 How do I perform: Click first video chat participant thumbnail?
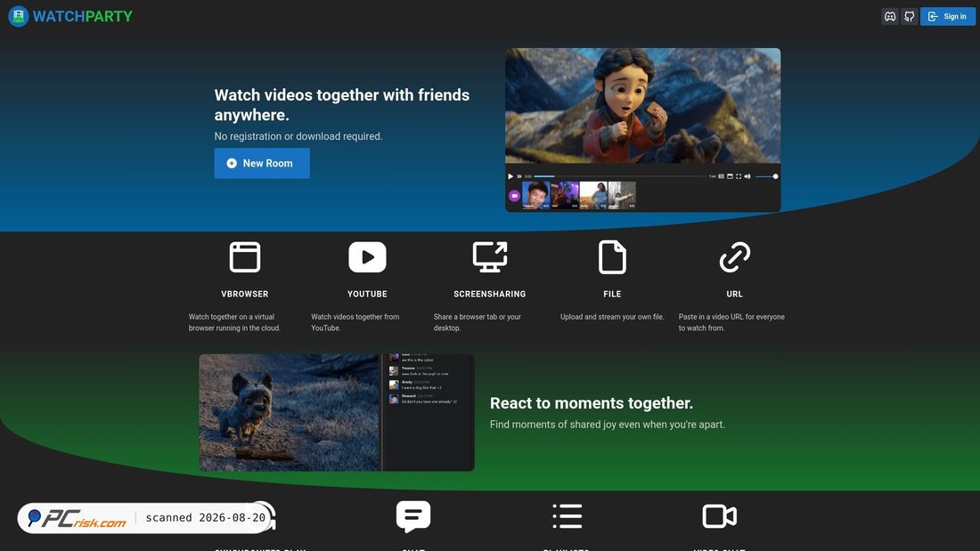point(535,195)
